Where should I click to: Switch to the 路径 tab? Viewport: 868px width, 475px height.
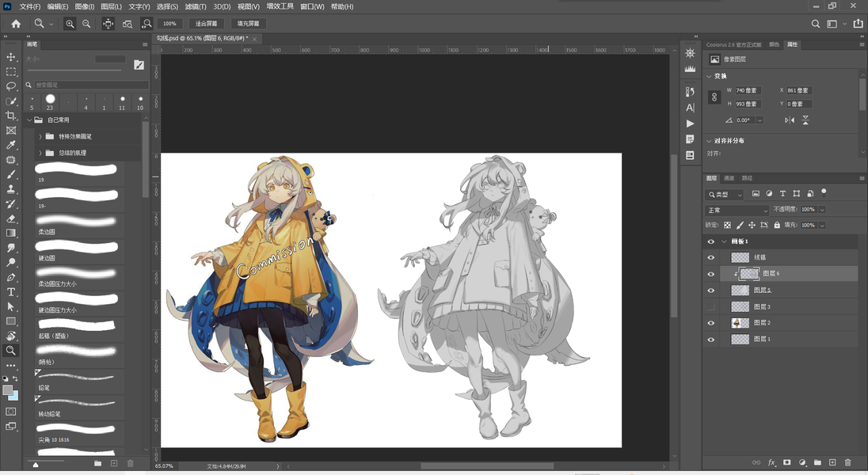click(x=748, y=178)
